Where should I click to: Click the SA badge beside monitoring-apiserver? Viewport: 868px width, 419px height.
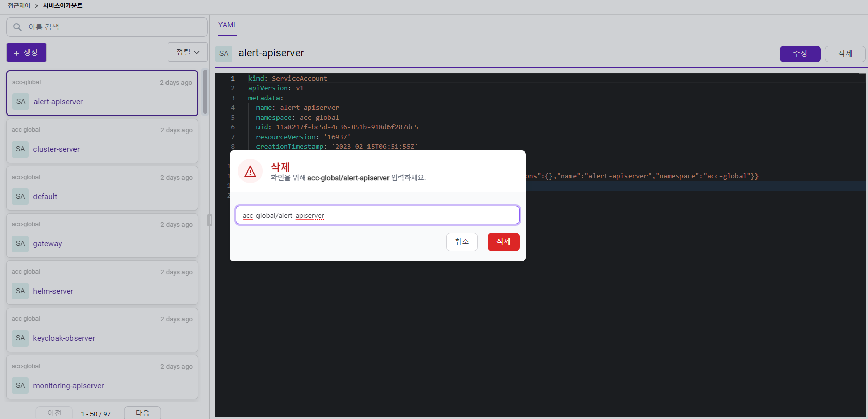21,386
